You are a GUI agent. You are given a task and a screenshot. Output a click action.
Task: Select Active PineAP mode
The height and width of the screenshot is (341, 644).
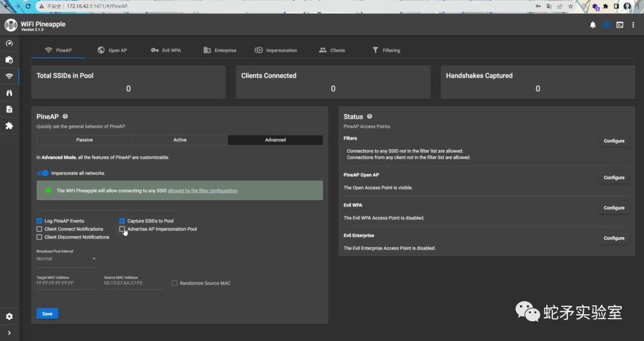(180, 139)
